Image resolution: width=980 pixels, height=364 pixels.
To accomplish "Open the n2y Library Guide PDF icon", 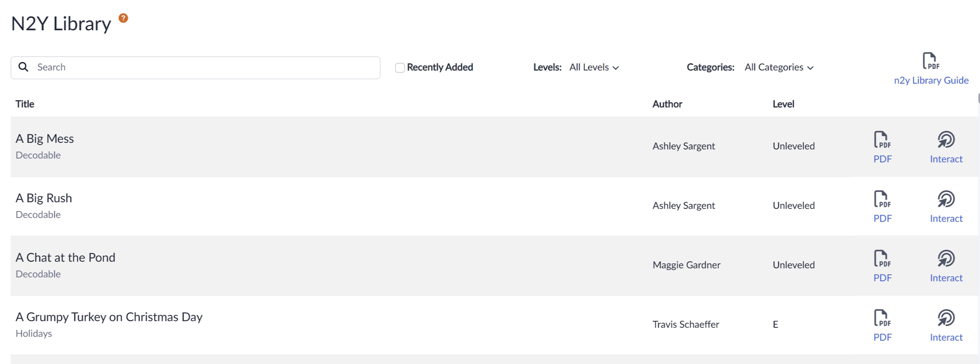I will [931, 61].
